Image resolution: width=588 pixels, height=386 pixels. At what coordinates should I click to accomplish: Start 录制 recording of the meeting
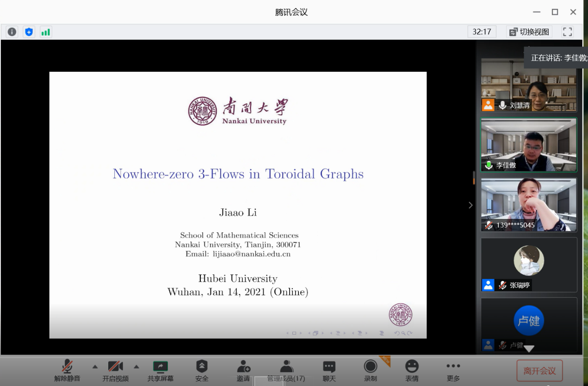tap(370, 371)
